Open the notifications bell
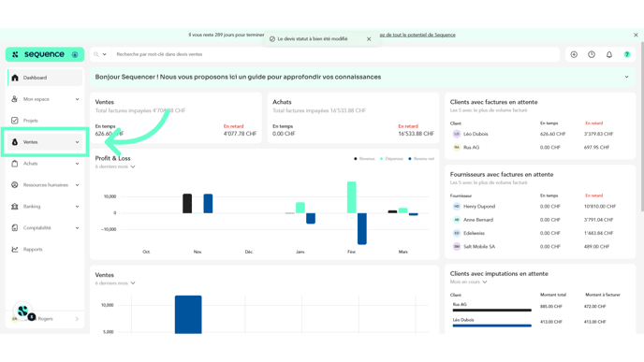This screenshot has width=644, height=362. (609, 54)
